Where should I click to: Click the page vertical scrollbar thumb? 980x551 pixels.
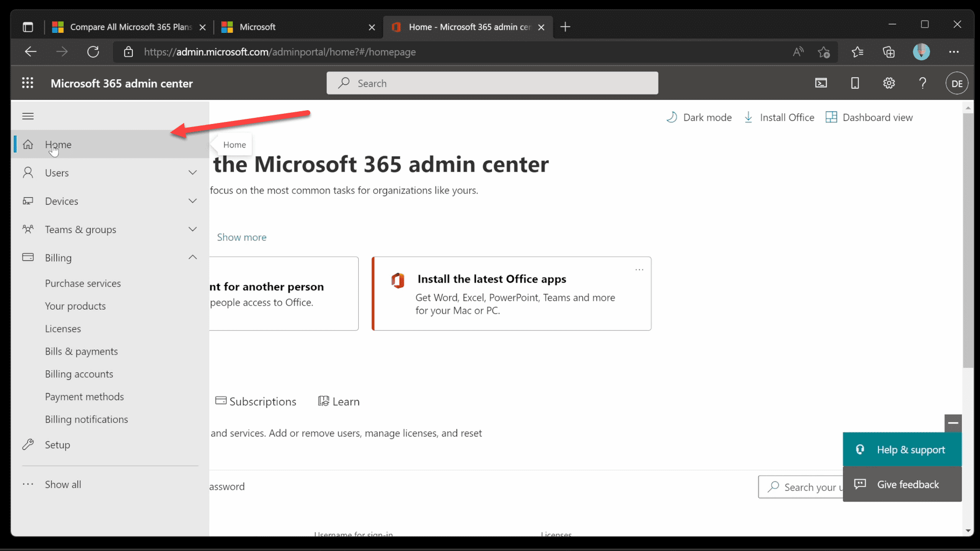click(968, 240)
